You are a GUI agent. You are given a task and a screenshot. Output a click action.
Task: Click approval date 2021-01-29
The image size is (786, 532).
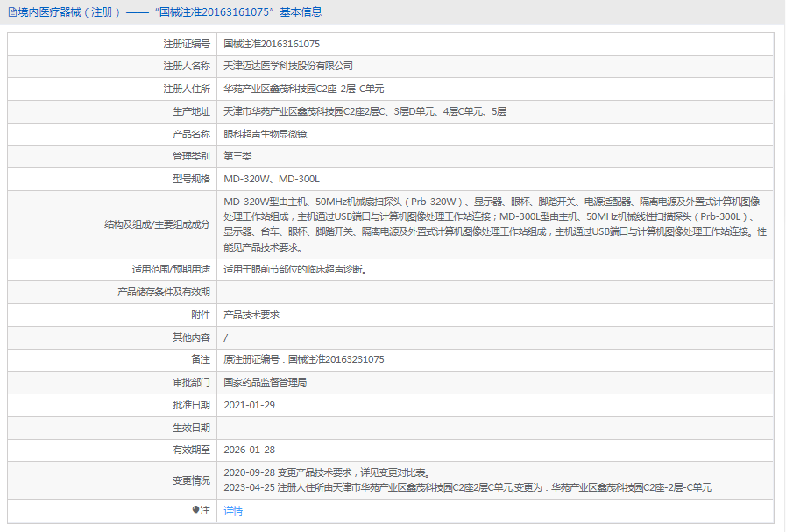[x=250, y=405]
